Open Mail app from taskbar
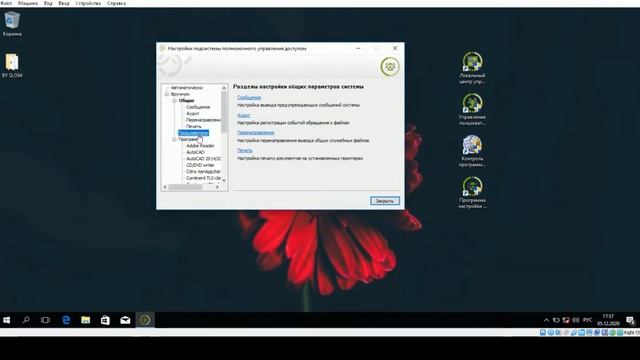This screenshot has height=360, width=640. [125, 320]
